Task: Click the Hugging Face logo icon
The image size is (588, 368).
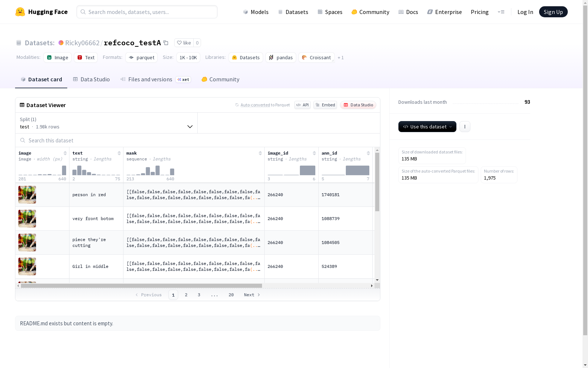Action: [x=20, y=12]
